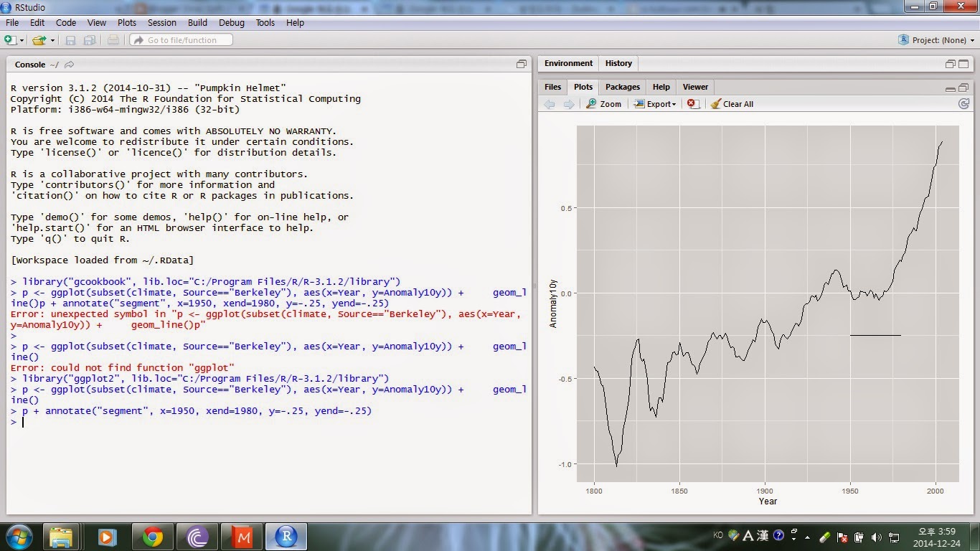Screen dimensions: 980x551
Task: Click the New File icon in toolbar
Action: (10, 40)
